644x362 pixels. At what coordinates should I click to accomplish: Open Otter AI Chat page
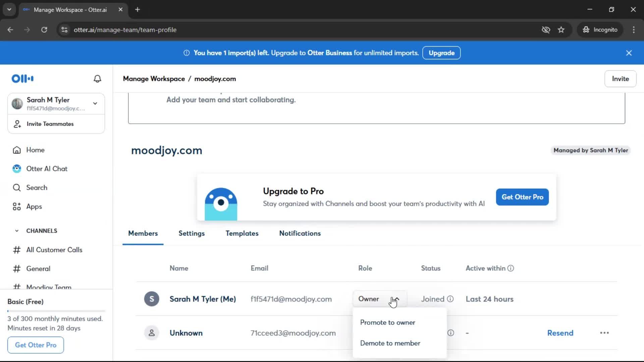(47, 169)
